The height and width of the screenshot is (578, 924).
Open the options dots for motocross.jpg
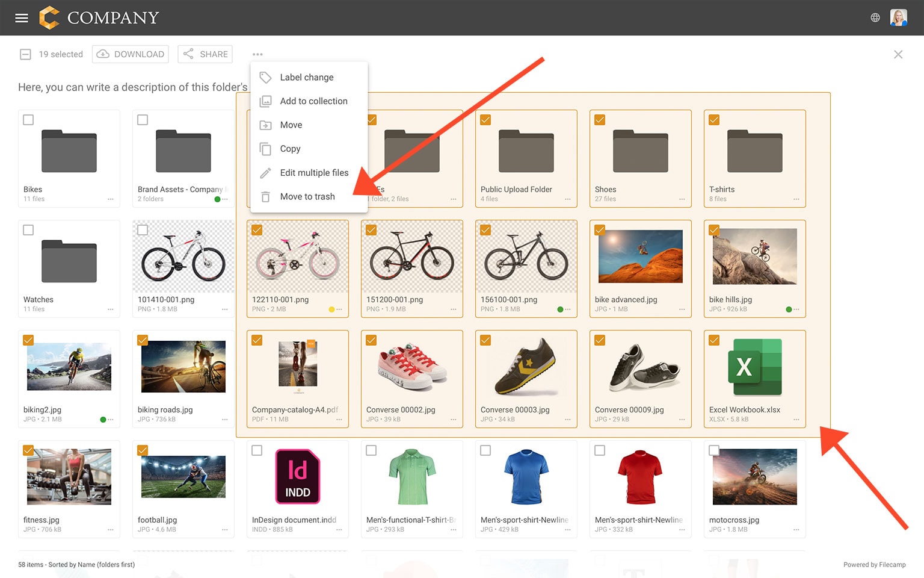click(796, 530)
